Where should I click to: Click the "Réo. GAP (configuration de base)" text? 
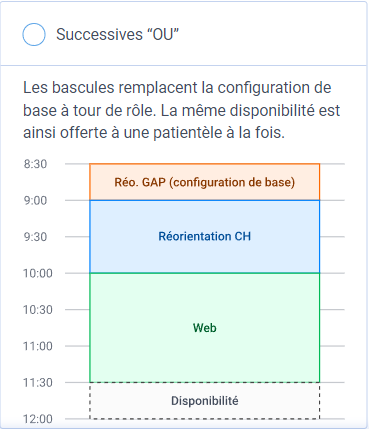tap(205, 182)
